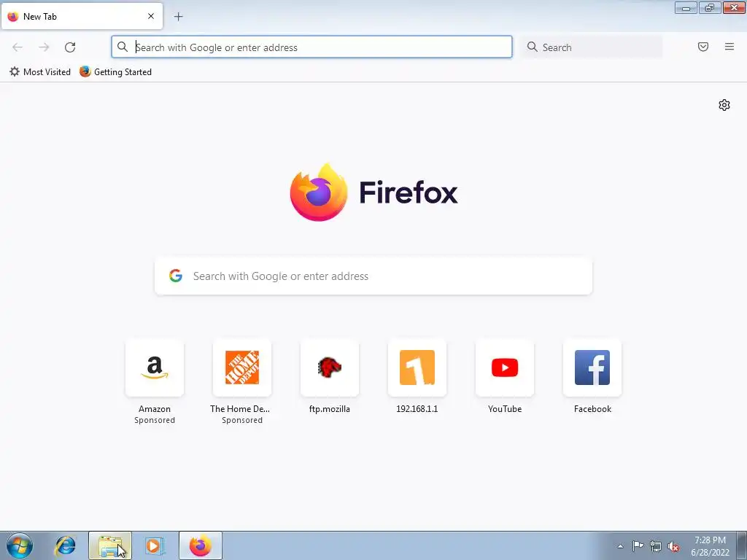Restore down the Firefox window
The width and height of the screenshot is (747, 560).
(710, 8)
